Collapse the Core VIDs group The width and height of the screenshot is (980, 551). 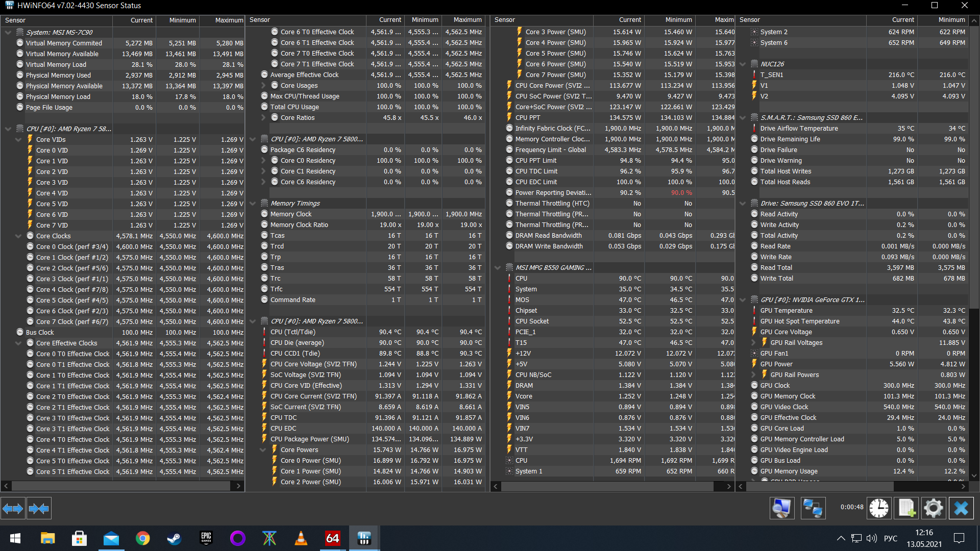click(18, 139)
